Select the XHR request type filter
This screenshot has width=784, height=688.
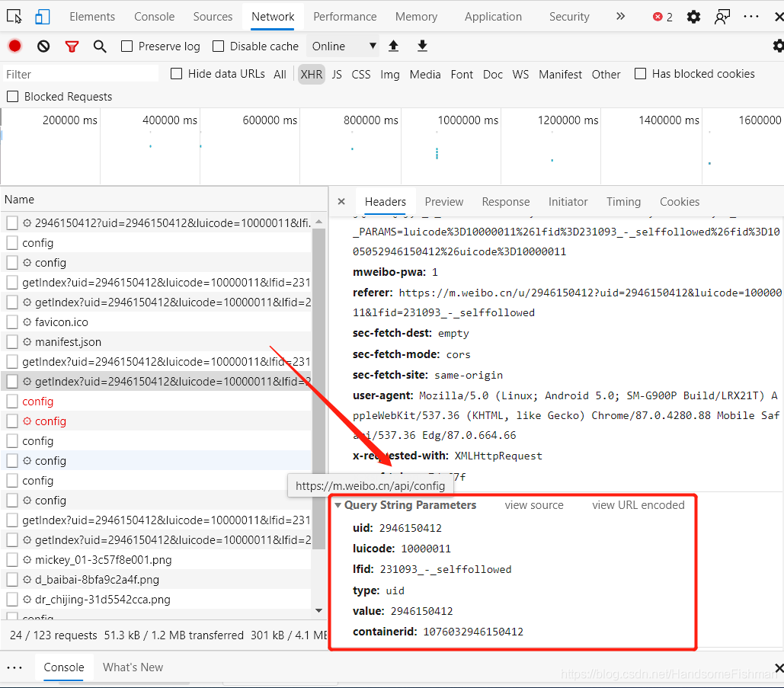(312, 75)
